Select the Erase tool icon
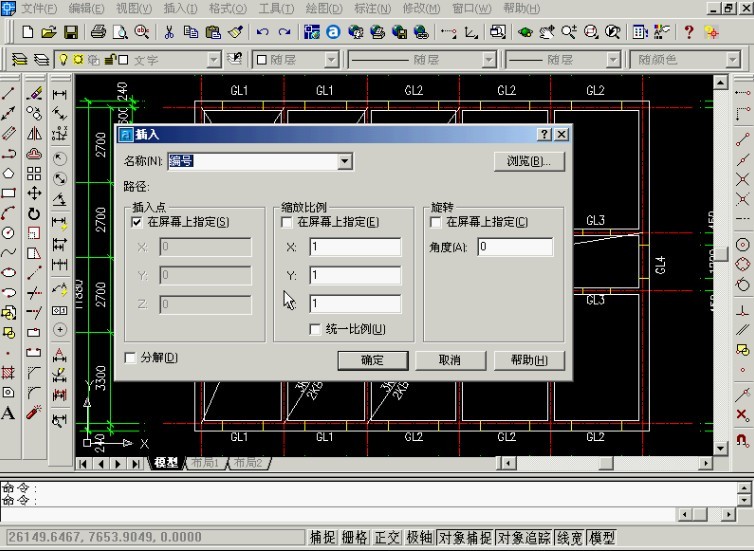Viewport: 754px width, 551px height. [x=34, y=93]
